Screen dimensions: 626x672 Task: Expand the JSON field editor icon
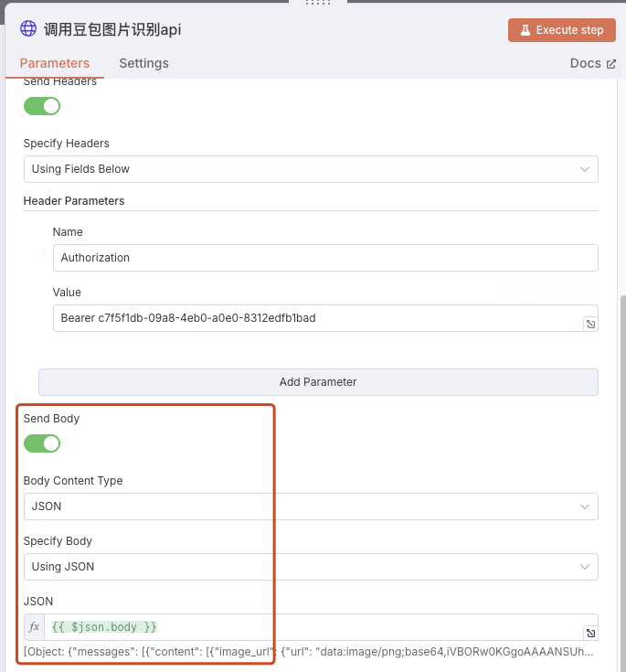click(590, 633)
